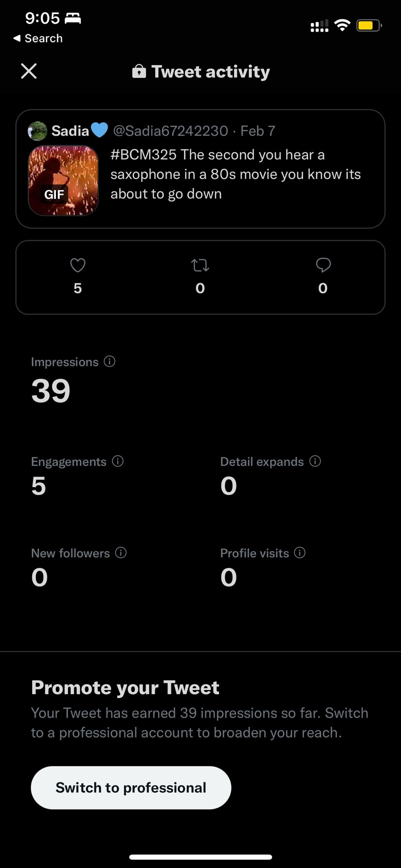
Task: Tap the retweet arrows icon
Action: [200, 265]
